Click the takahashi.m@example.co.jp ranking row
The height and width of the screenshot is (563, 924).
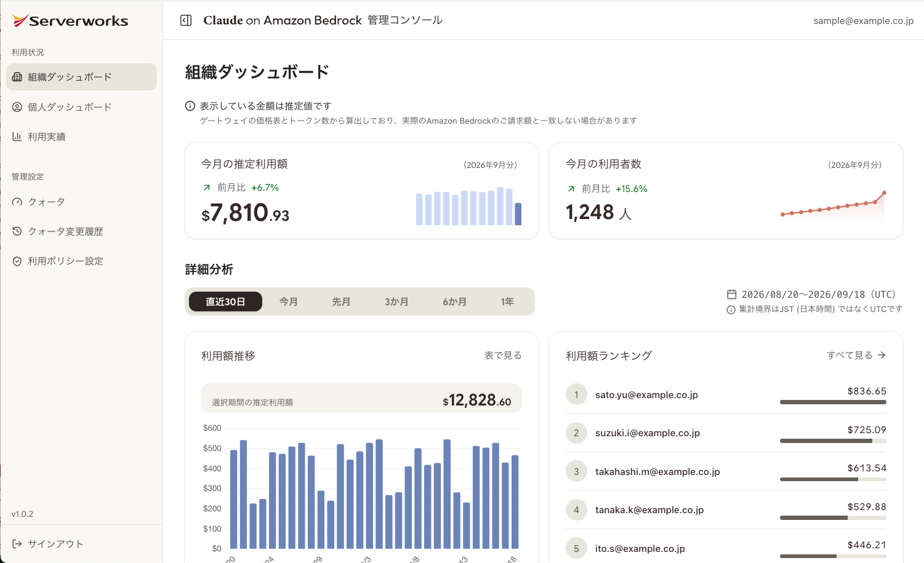726,471
